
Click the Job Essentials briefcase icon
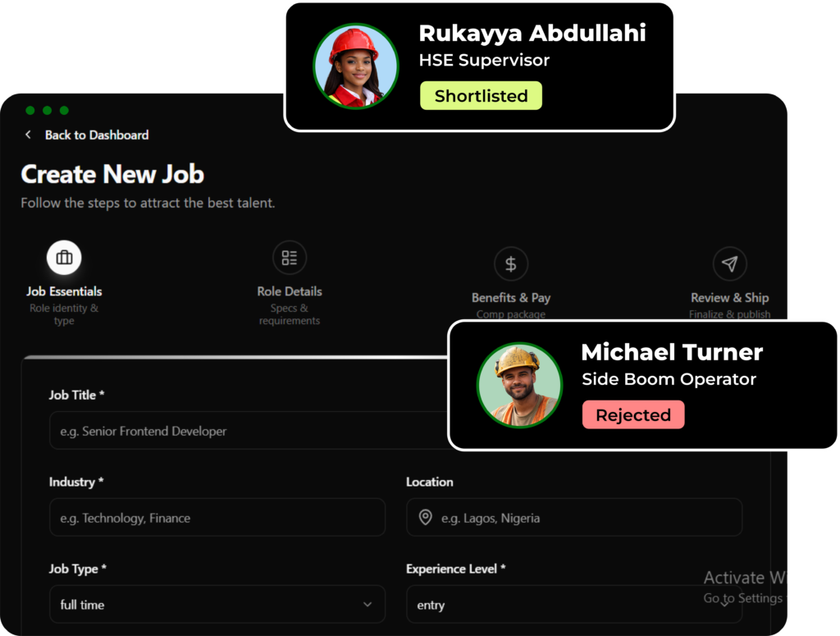[x=64, y=258]
